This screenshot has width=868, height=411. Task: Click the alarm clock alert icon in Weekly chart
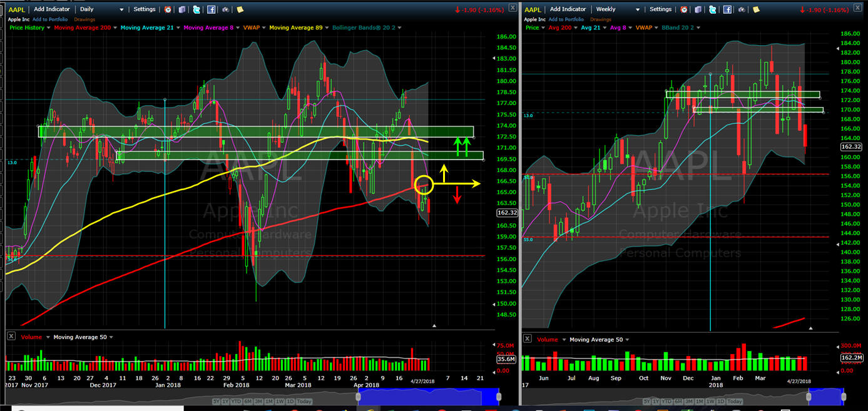point(683,9)
